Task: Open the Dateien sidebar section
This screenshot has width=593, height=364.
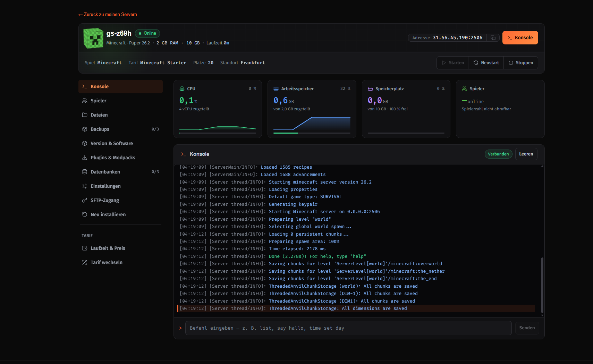Action: pos(120,115)
